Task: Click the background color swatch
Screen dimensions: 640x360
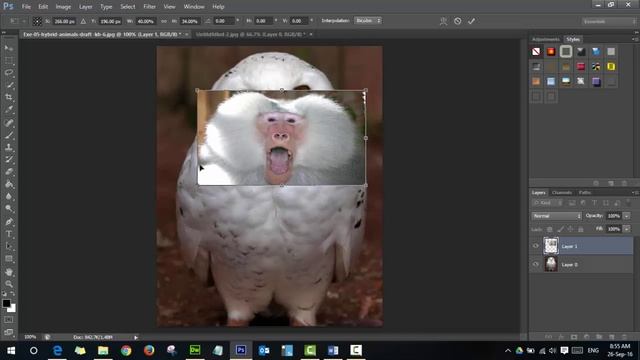Action: coord(13,309)
